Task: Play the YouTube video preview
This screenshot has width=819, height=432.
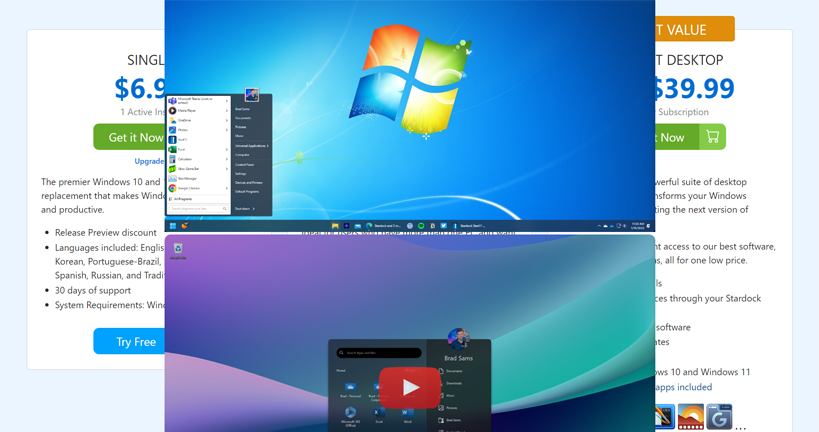Action: (x=410, y=388)
